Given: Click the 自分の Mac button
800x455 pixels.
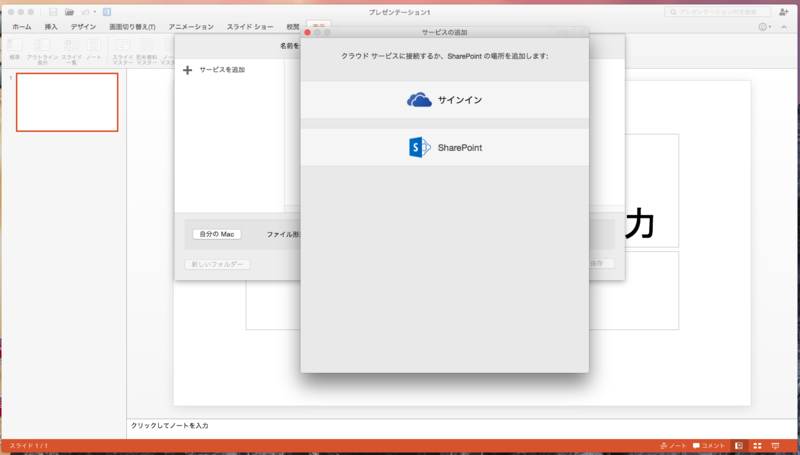Looking at the screenshot, I should coord(217,234).
